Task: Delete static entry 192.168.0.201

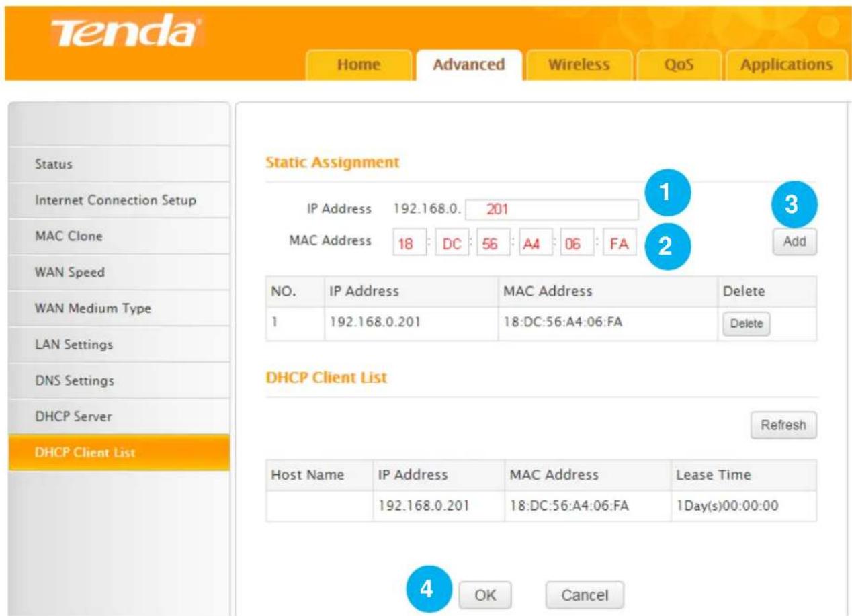Action: tap(747, 324)
